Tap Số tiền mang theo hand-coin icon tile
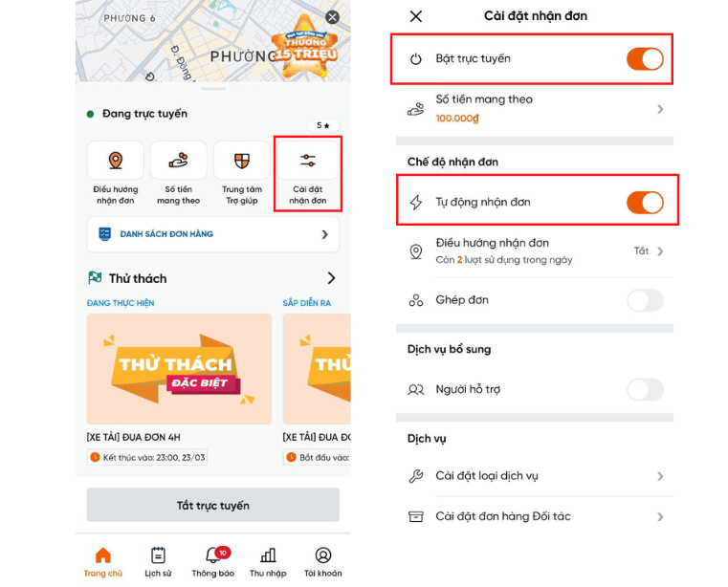The width and height of the screenshot is (728, 587). (178, 161)
